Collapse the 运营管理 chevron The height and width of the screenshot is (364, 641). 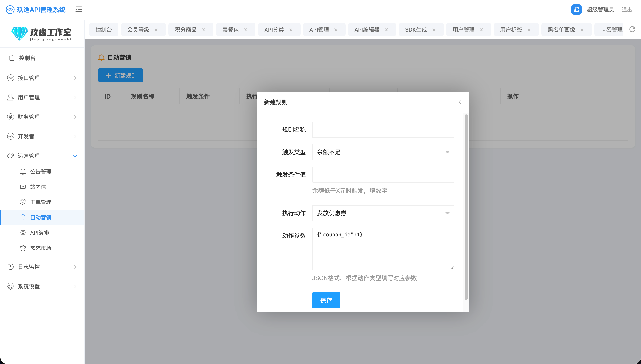click(75, 156)
